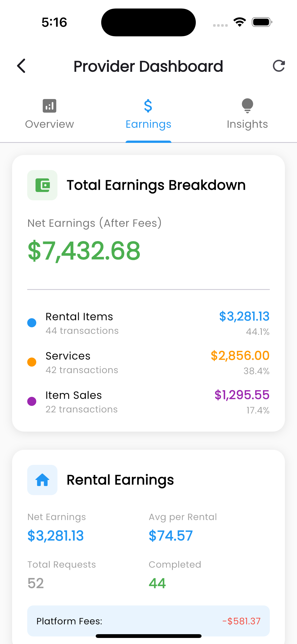Tap the Avg per Rental value $74.57

click(x=171, y=535)
